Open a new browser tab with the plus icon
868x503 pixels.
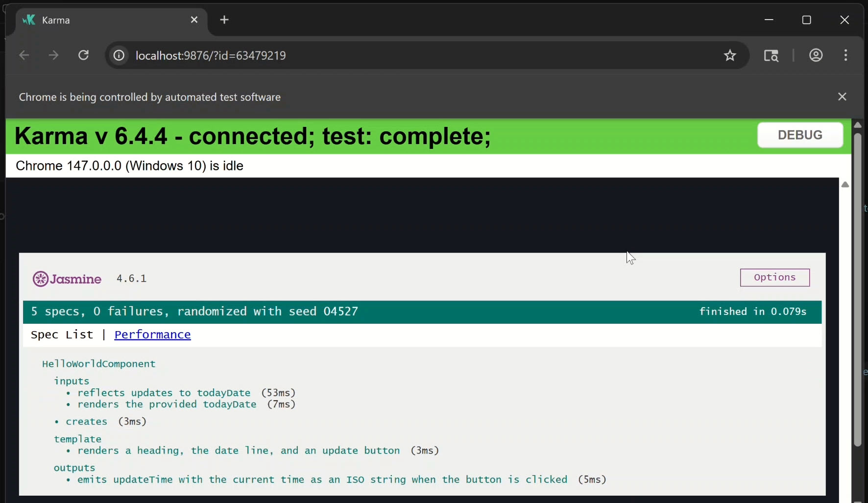(x=224, y=20)
